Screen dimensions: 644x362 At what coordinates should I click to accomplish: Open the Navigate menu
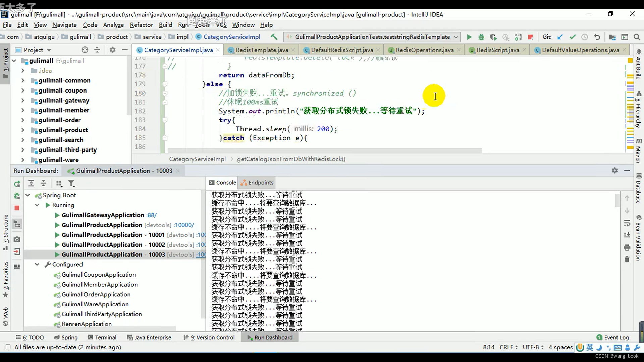click(64, 25)
